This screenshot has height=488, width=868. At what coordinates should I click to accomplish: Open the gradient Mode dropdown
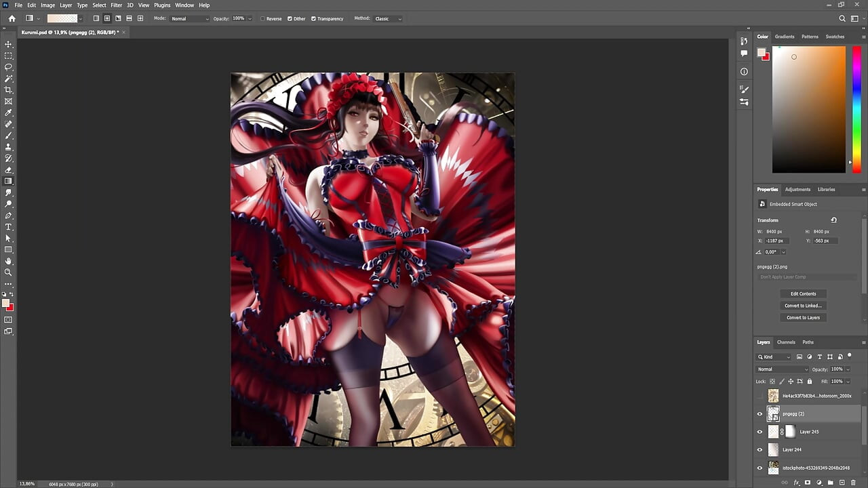[x=191, y=18]
